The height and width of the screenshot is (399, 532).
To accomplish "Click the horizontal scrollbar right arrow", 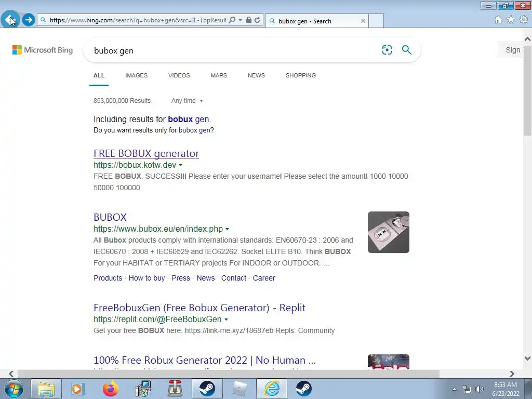I will pyautogui.click(x=512, y=374).
